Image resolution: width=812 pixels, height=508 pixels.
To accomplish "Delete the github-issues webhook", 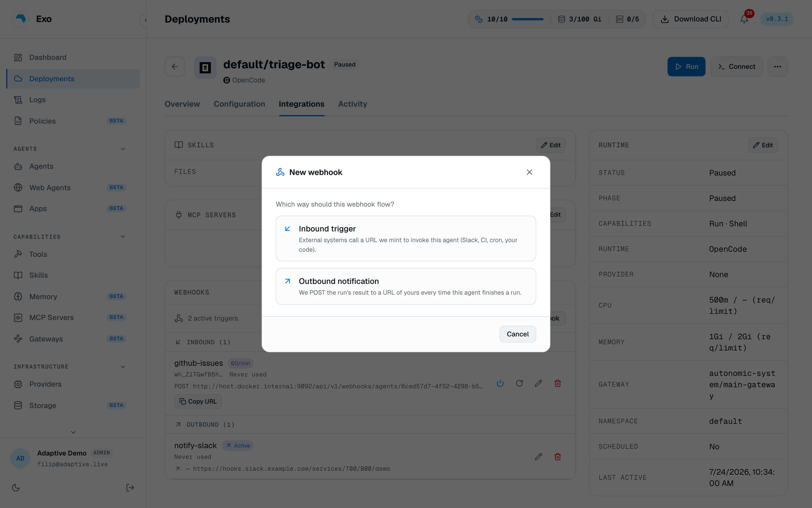I will click(557, 383).
